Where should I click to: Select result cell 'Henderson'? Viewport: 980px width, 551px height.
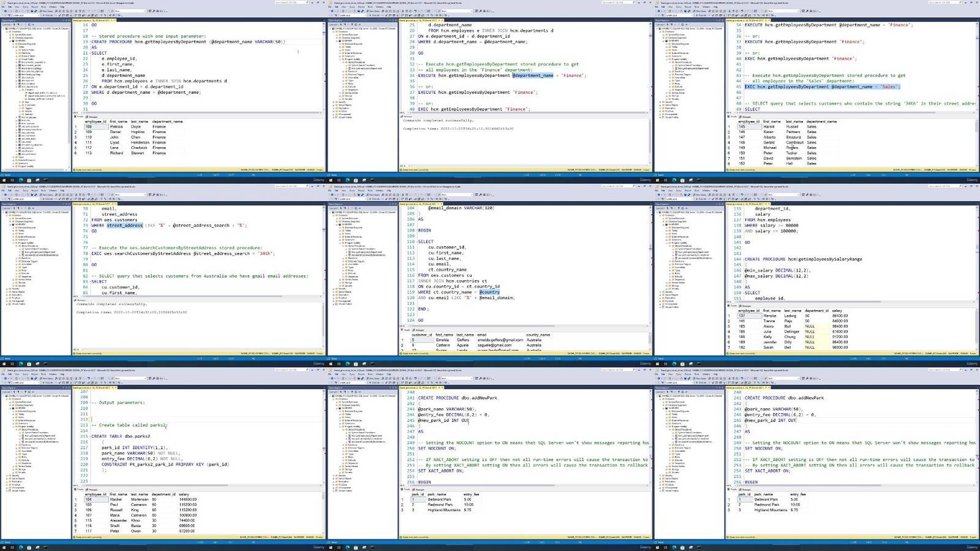click(x=140, y=142)
